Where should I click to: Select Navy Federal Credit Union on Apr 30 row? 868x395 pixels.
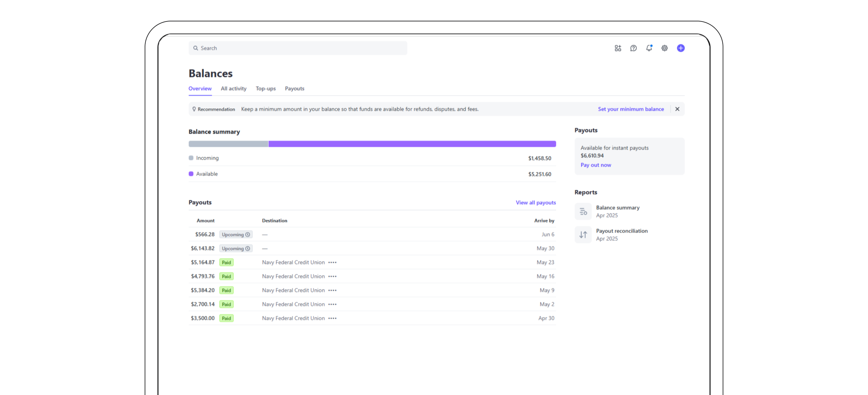coord(293,318)
